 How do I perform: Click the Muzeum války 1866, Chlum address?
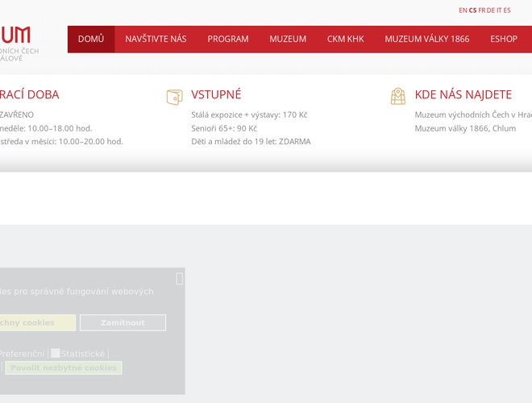pos(465,128)
